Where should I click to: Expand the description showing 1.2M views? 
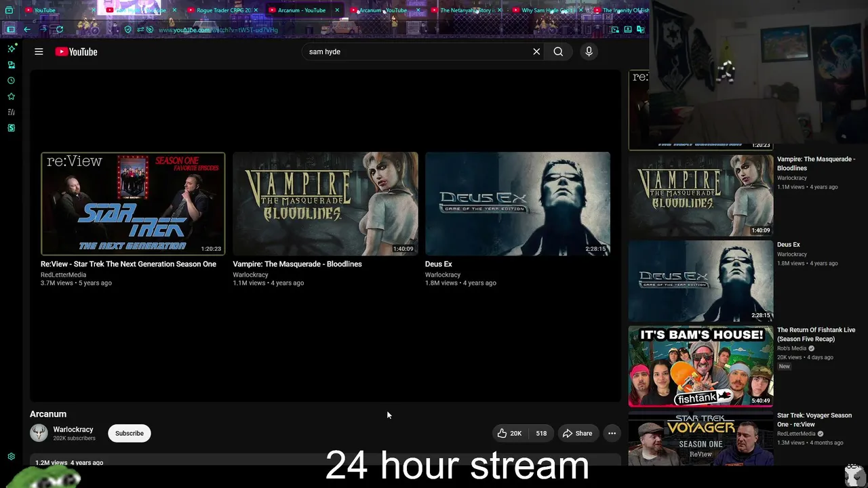click(325, 461)
